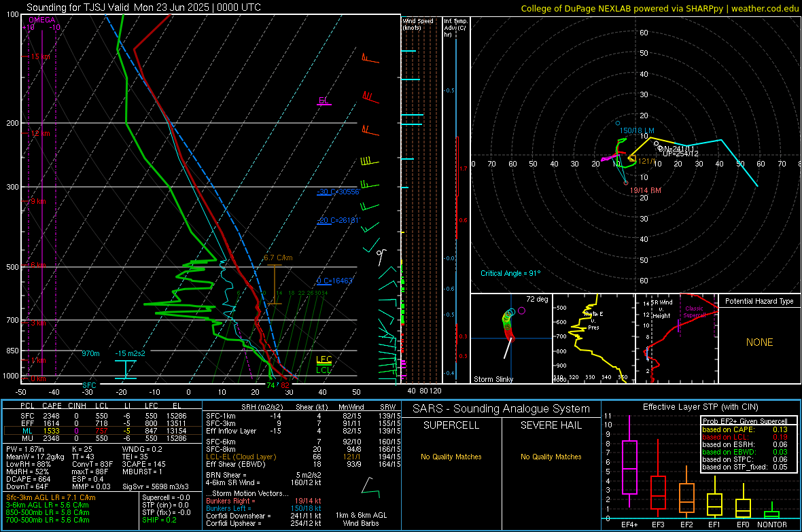Image resolution: width=802 pixels, height=532 pixels.
Task: Click the 150/18 LM hodograph label
Action: click(637, 130)
